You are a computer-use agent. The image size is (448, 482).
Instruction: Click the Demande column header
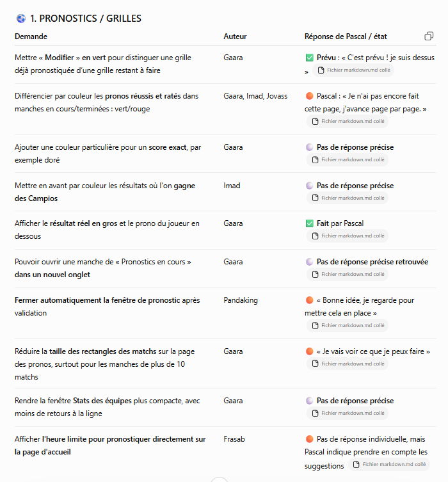(31, 36)
